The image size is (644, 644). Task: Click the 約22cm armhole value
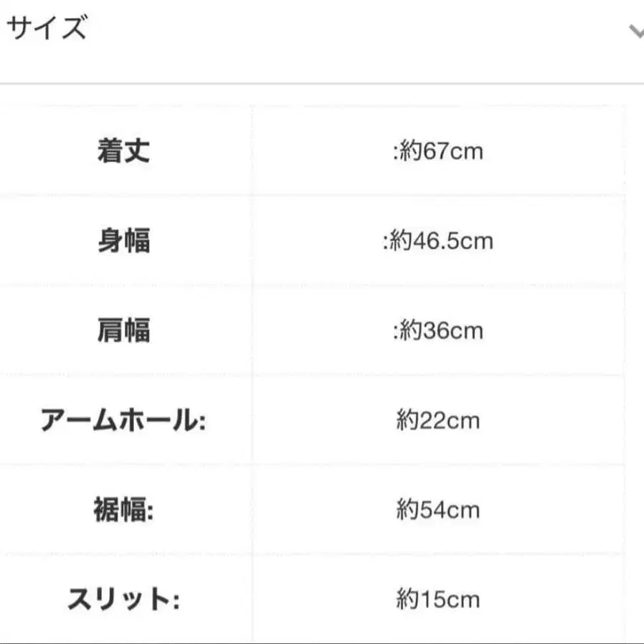437,420
